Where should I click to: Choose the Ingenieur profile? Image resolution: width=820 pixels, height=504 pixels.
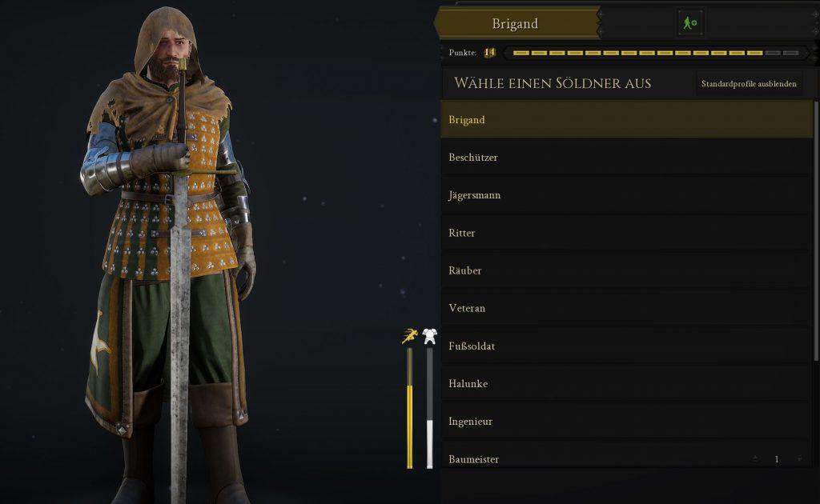[x=626, y=421]
